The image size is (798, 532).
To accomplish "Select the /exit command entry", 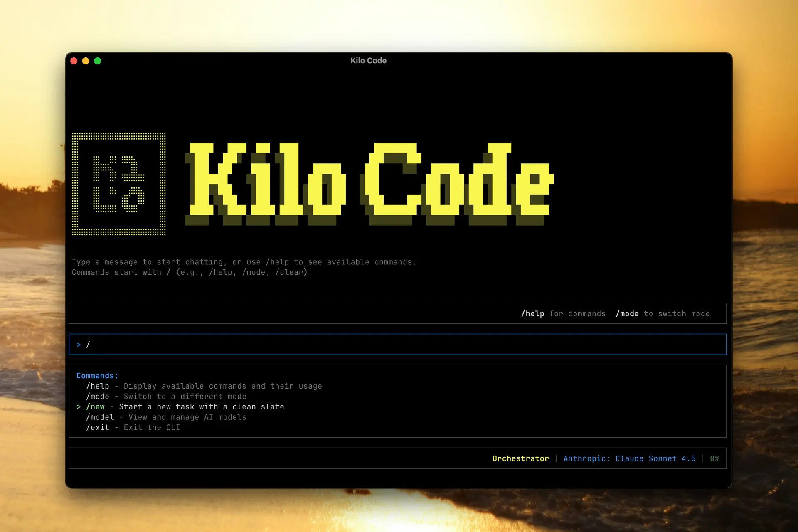I will click(x=98, y=427).
